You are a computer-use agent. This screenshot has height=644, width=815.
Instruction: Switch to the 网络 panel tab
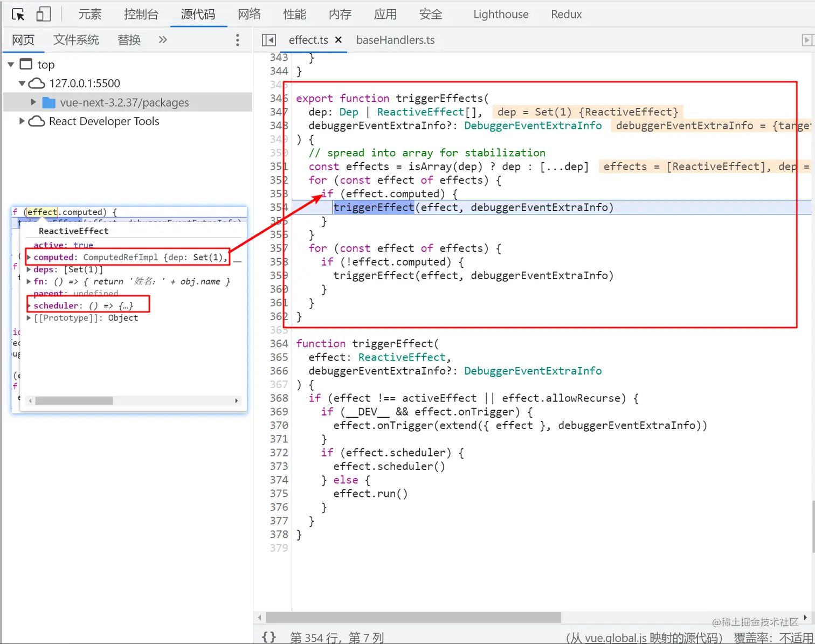coord(249,15)
